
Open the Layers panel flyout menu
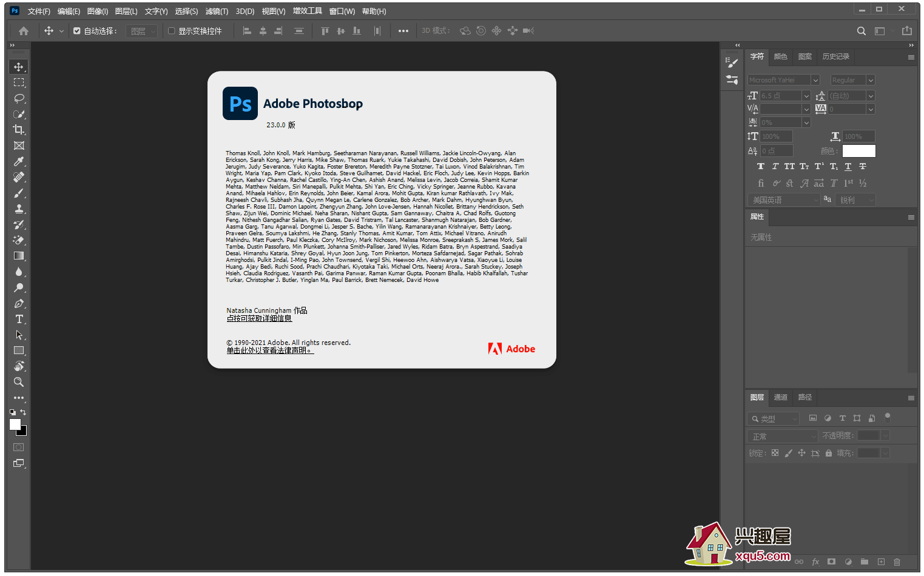(x=911, y=398)
